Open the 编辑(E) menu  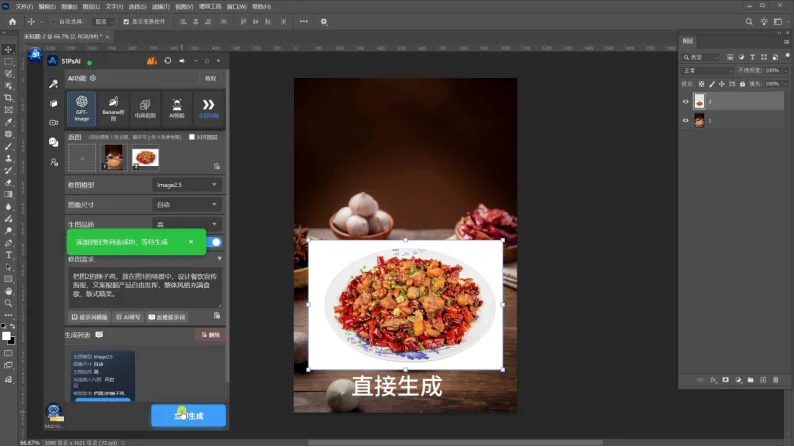point(47,7)
